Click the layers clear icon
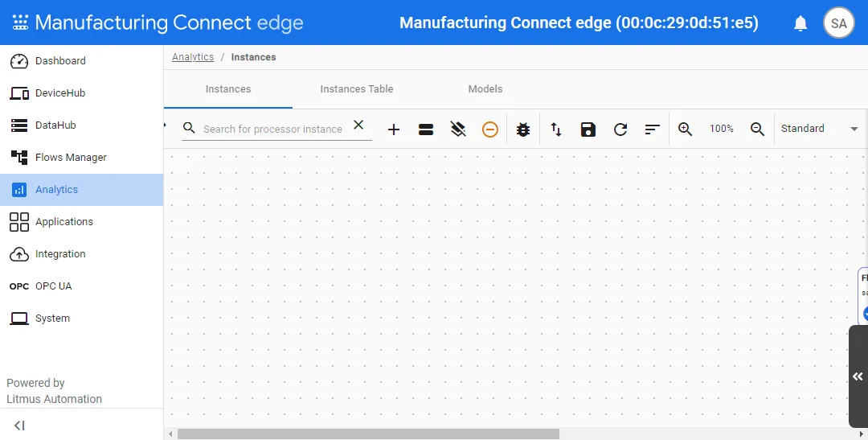This screenshot has height=440, width=868. [458, 130]
